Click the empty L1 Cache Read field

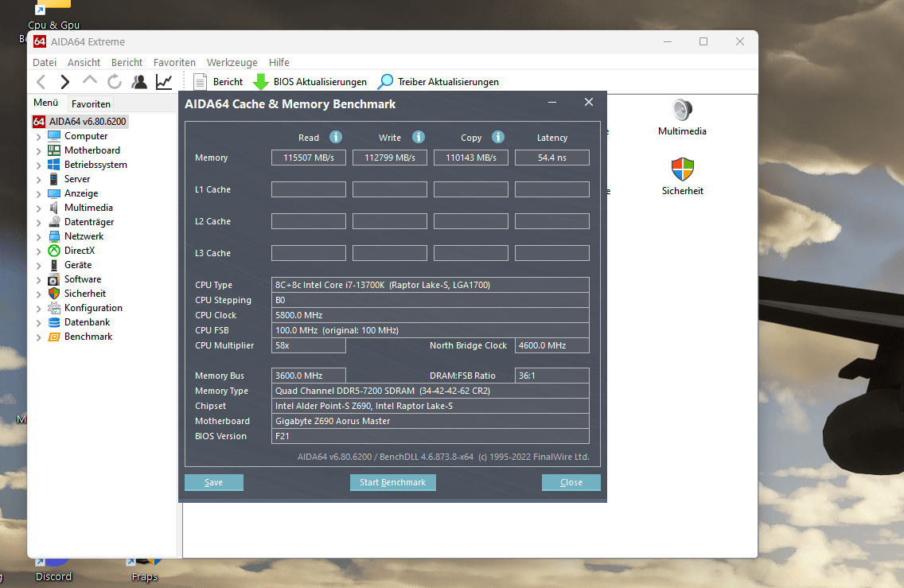[x=309, y=189]
